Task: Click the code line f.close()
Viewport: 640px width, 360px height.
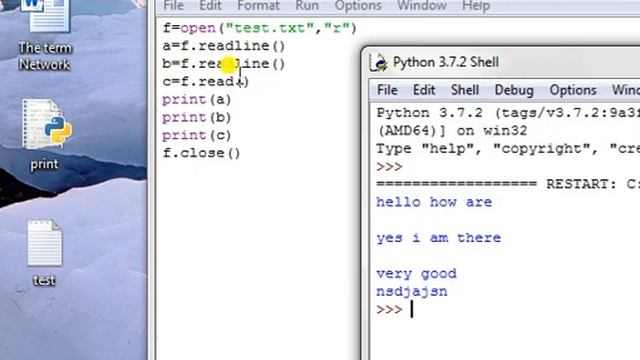Action: 201,153
